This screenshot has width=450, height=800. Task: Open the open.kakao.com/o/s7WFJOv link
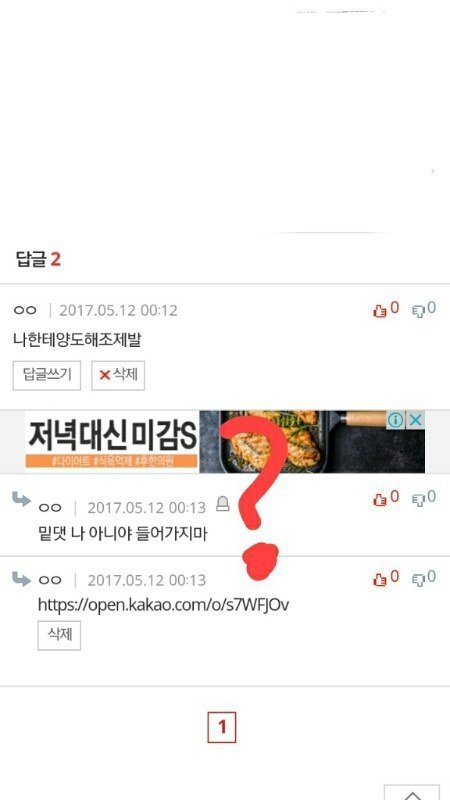pos(164,606)
